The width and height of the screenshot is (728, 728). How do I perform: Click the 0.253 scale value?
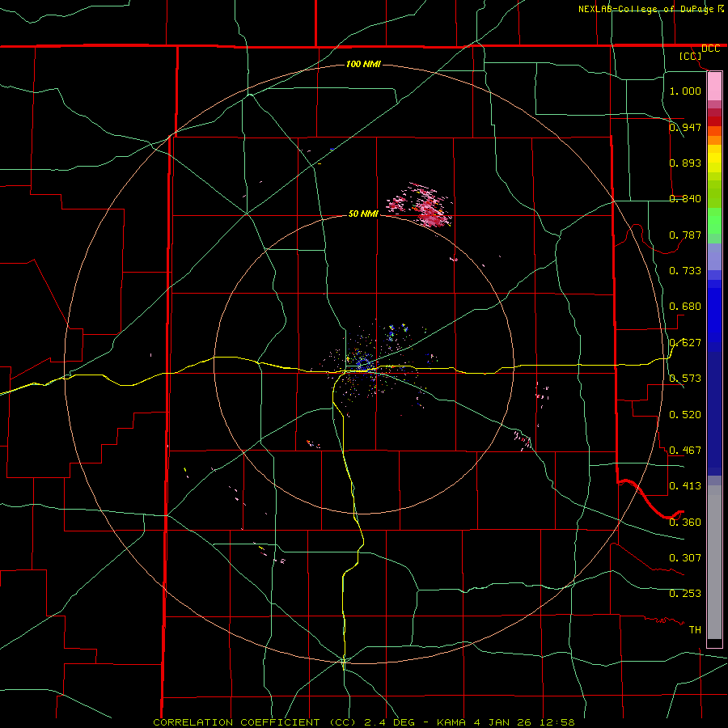tap(685, 594)
